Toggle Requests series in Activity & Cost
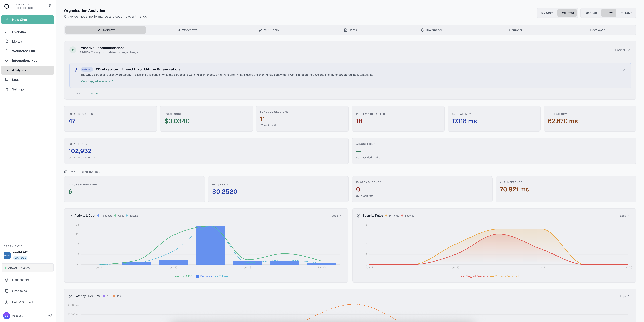The width and height of the screenshot is (644, 322). coord(204,276)
